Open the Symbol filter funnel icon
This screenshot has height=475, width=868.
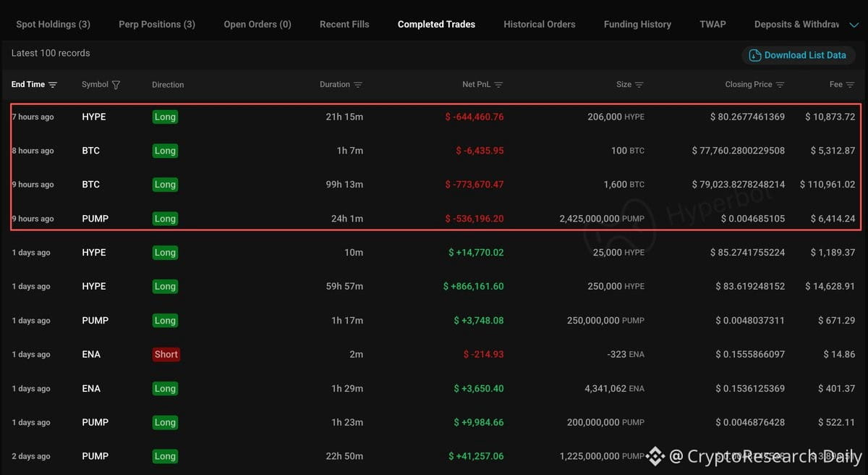tap(116, 85)
